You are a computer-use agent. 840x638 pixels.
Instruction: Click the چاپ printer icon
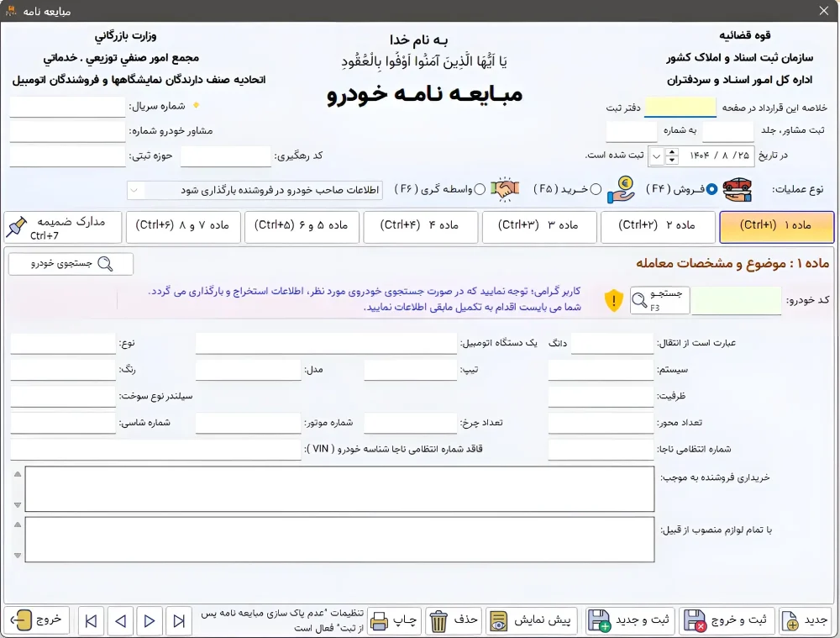(x=379, y=621)
